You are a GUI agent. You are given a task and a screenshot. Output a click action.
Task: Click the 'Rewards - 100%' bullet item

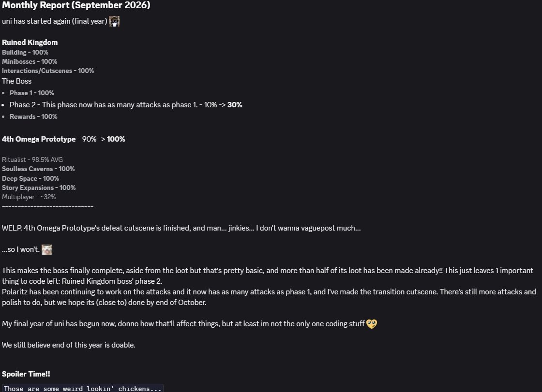point(33,117)
